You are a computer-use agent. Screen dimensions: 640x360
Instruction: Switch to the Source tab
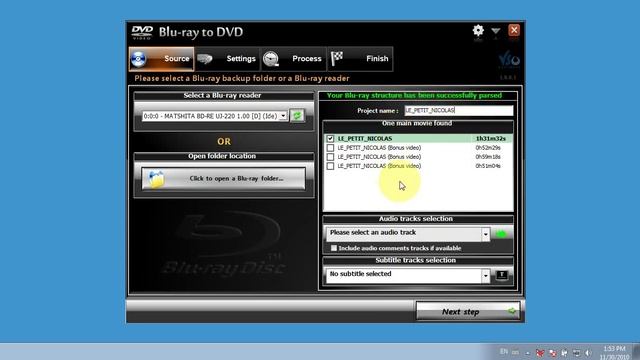pos(162,59)
